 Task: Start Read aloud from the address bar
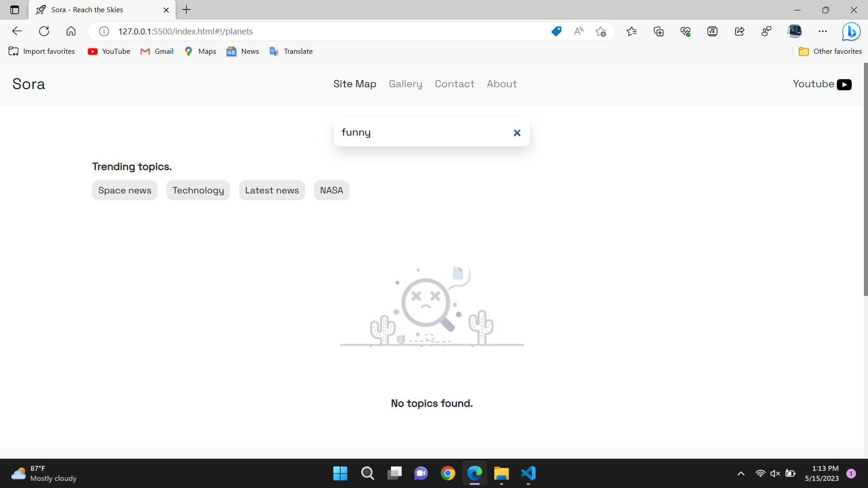[579, 31]
